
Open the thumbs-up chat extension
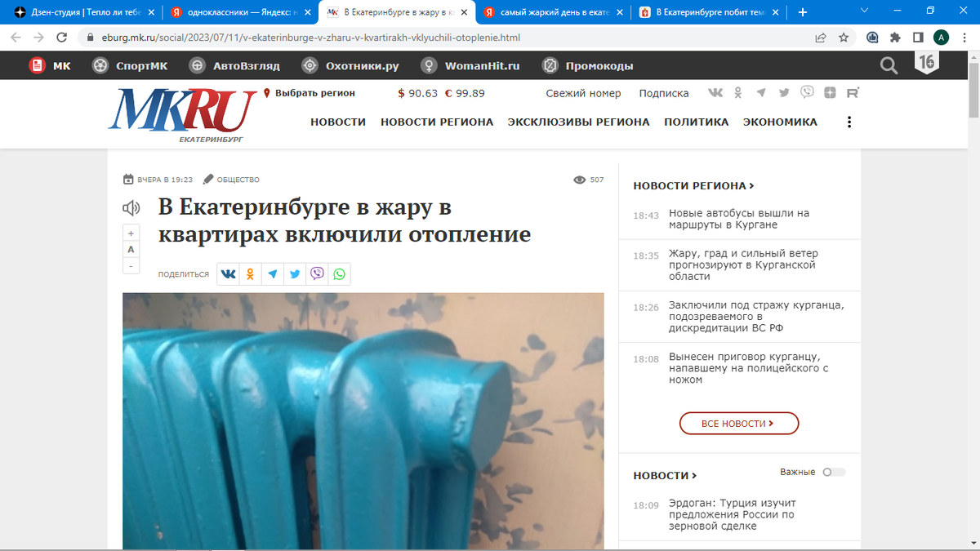[x=873, y=38]
